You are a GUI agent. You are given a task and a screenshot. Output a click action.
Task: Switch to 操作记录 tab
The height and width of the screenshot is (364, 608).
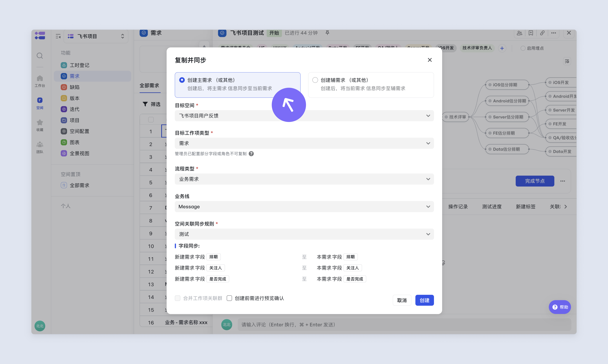(x=458, y=207)
